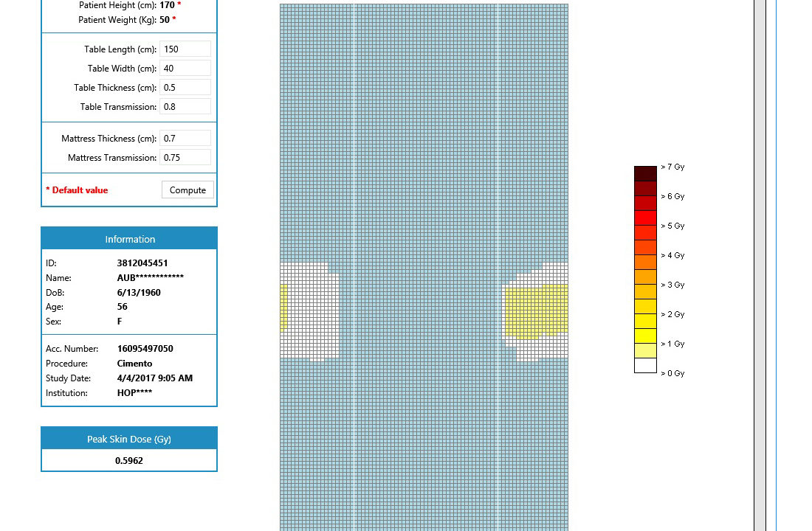
Task: Click the darkest > 7 Gy legend swatch
Action: tap(645, 171)
